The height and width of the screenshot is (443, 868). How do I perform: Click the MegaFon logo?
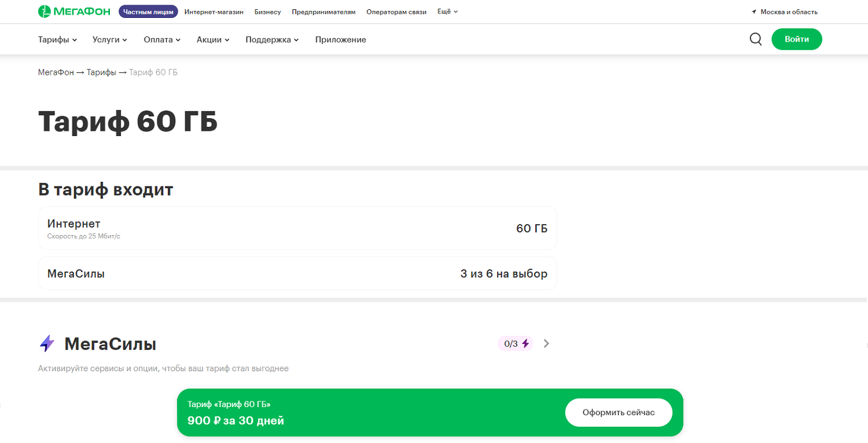click(75, 12)
